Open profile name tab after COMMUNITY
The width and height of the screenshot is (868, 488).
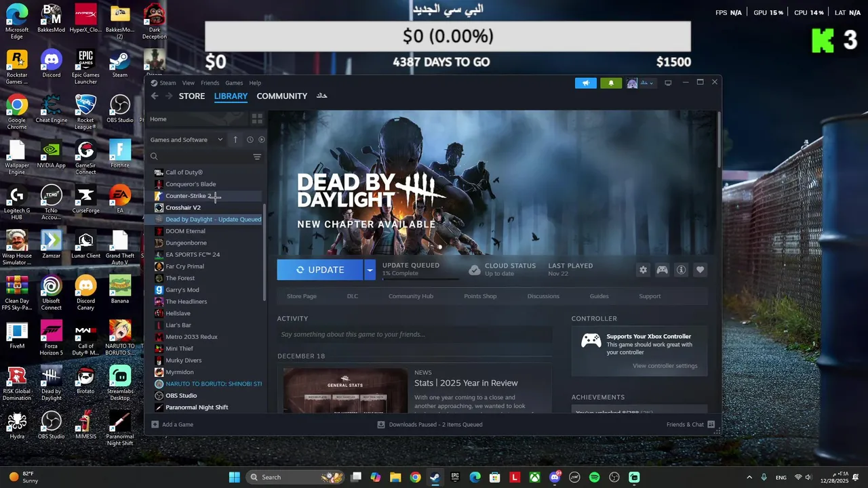[x=322, y=96]
